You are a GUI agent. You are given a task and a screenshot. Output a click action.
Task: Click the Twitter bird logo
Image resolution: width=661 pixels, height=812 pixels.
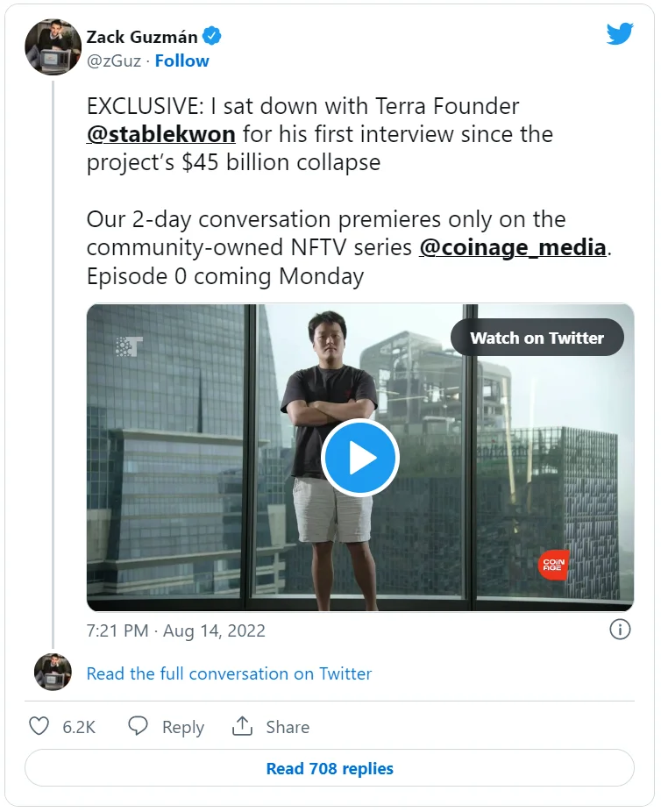[620, 33]
